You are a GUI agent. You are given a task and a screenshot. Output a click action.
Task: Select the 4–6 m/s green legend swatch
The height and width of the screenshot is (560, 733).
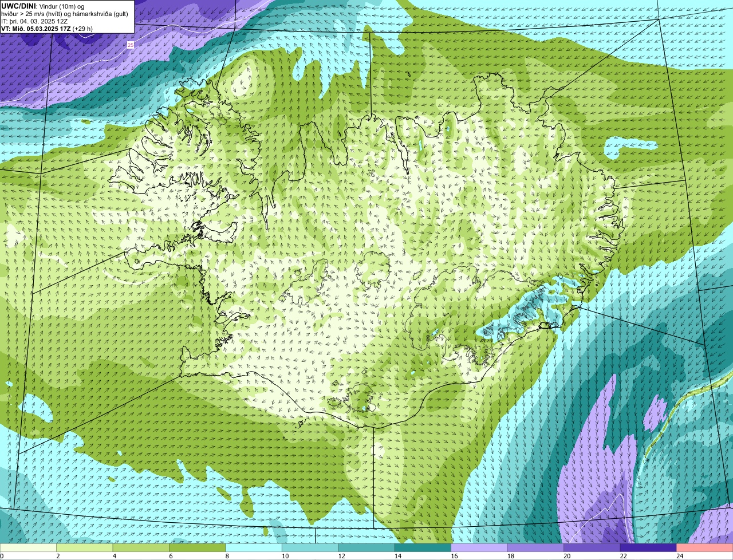(141, 548)
